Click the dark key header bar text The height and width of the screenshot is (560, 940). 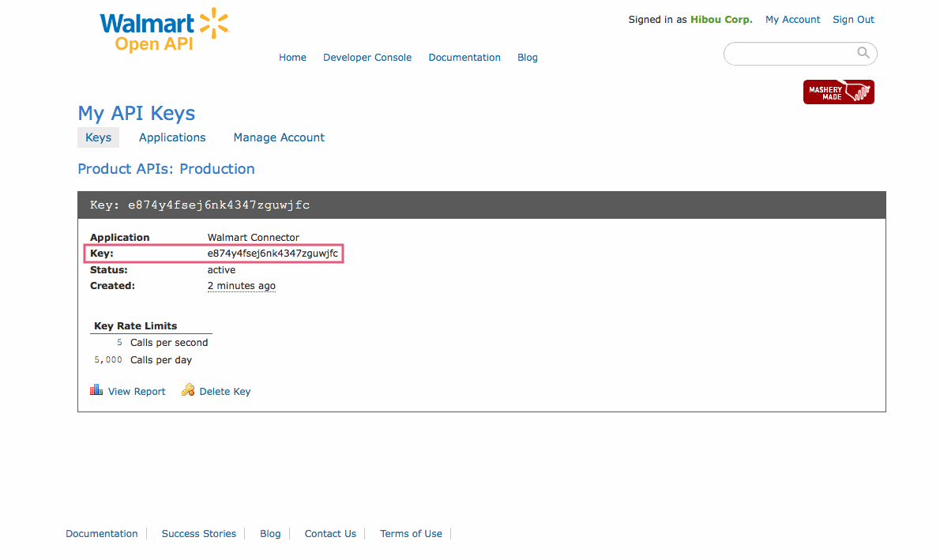click(200, 205)
